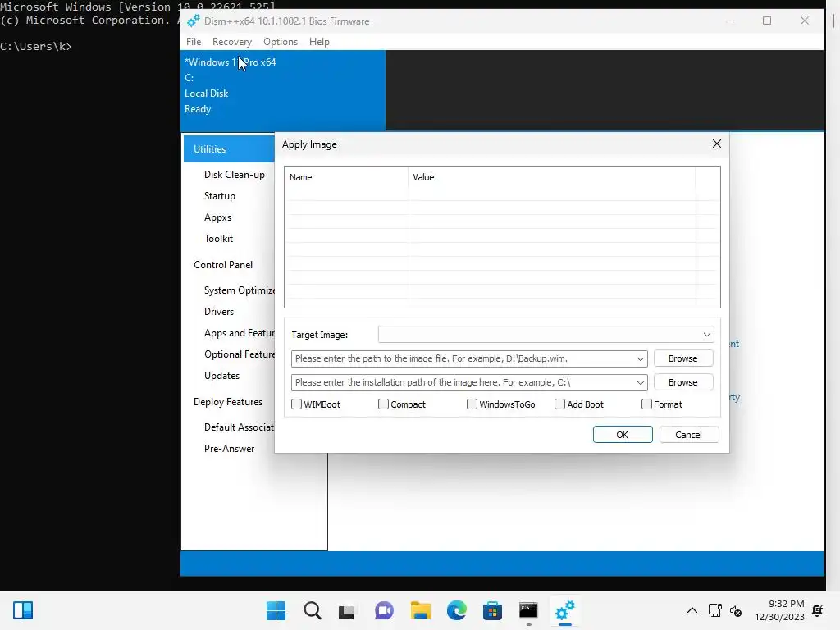Image resolution: width=840 pixels, height=630 pixels.
Task: Click OK in Apply Image dialog
Action: click(623, 435)
